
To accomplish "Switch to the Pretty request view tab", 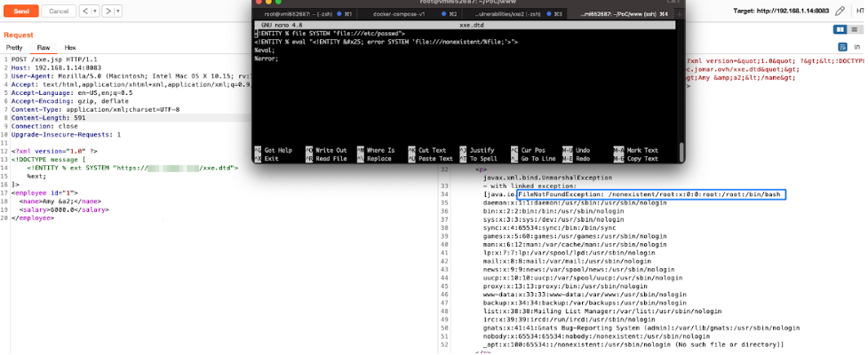I will point(14,48).
